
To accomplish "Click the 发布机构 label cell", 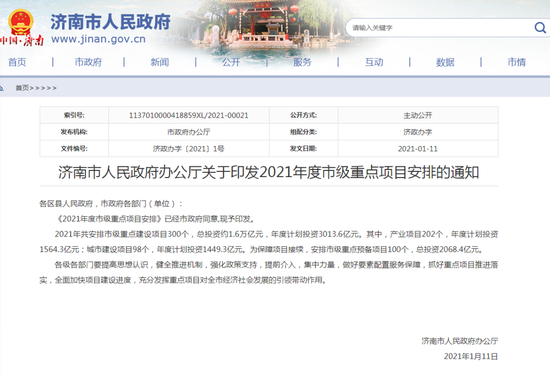I will 74,132.
